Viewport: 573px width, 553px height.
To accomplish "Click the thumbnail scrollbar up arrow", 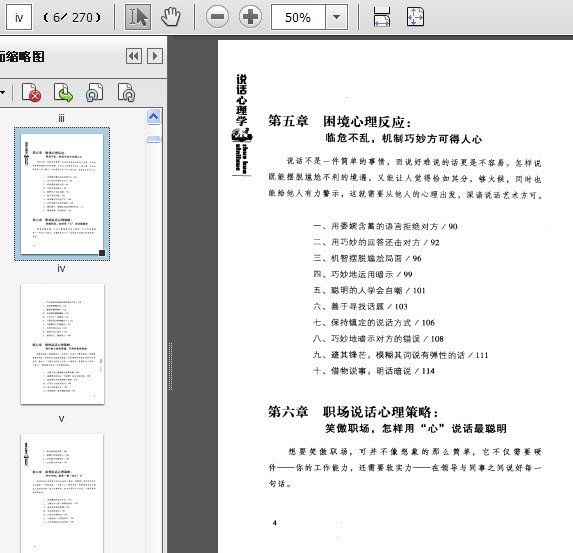I will (153, 117).
